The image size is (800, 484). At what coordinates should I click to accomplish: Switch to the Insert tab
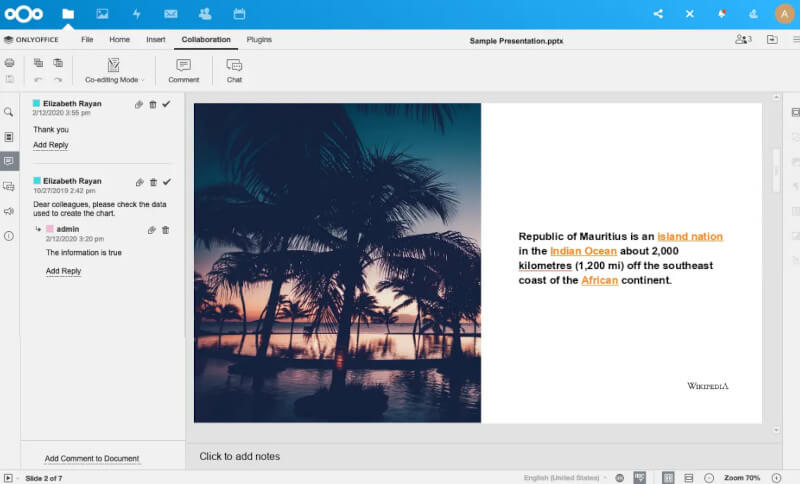point(155,40)
